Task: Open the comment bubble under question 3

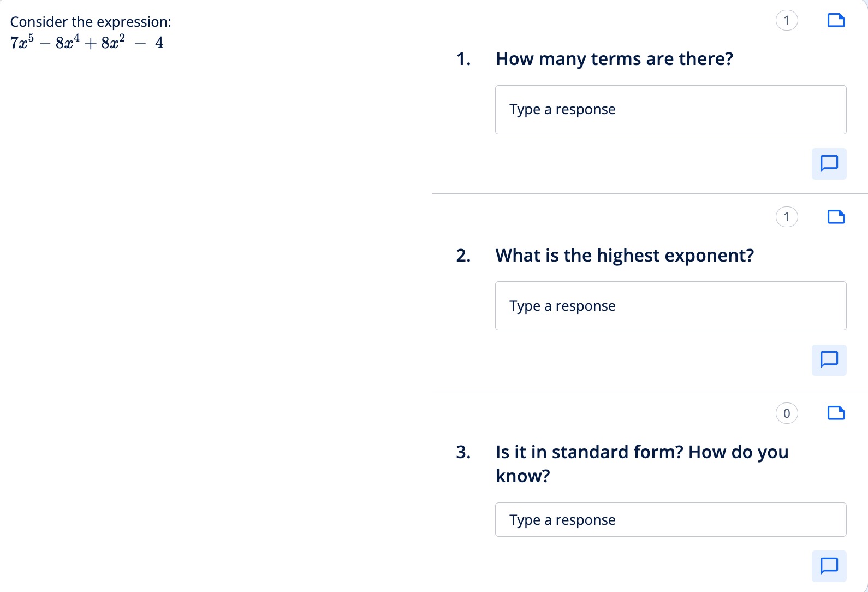Action: (829, 566)
